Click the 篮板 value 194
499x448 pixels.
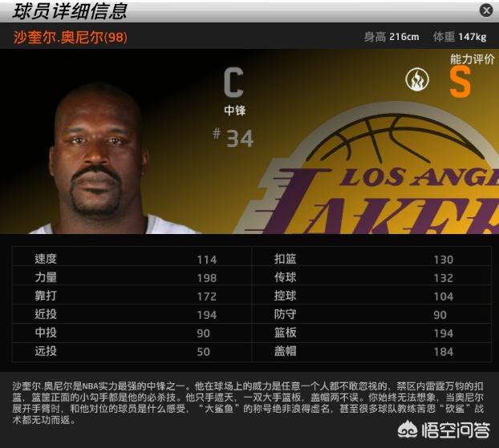tap(444, 333)
